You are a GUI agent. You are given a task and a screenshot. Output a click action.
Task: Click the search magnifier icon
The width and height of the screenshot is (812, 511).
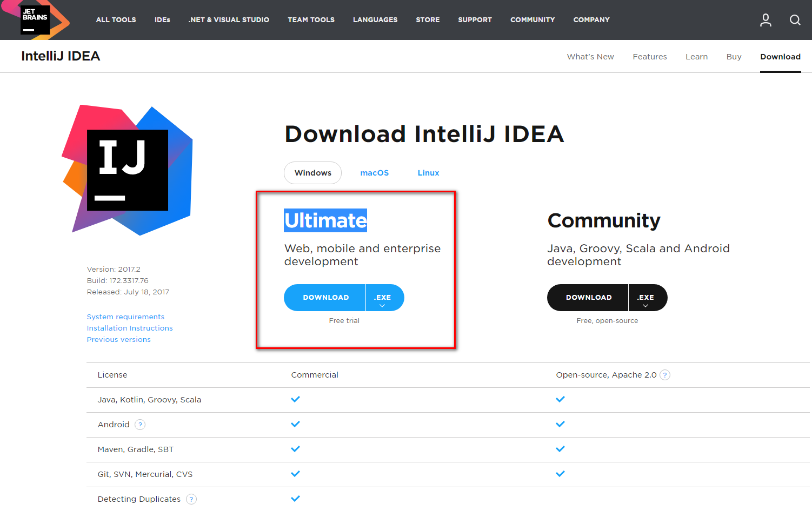pos(795,20)
